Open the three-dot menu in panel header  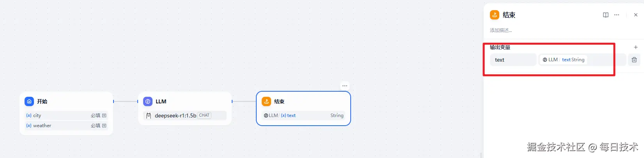pyautogui.click(x=617, y=15)
